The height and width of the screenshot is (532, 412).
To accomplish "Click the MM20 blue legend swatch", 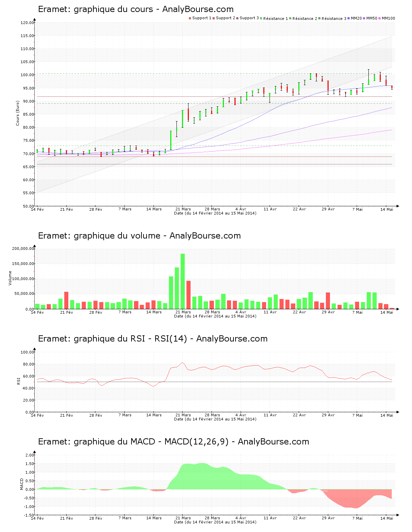I will click(348, 18).
